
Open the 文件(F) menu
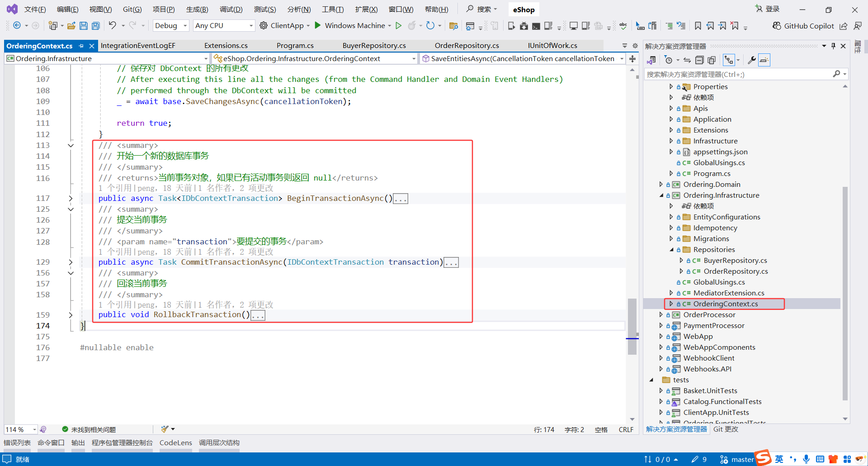[x=35, y=10]
